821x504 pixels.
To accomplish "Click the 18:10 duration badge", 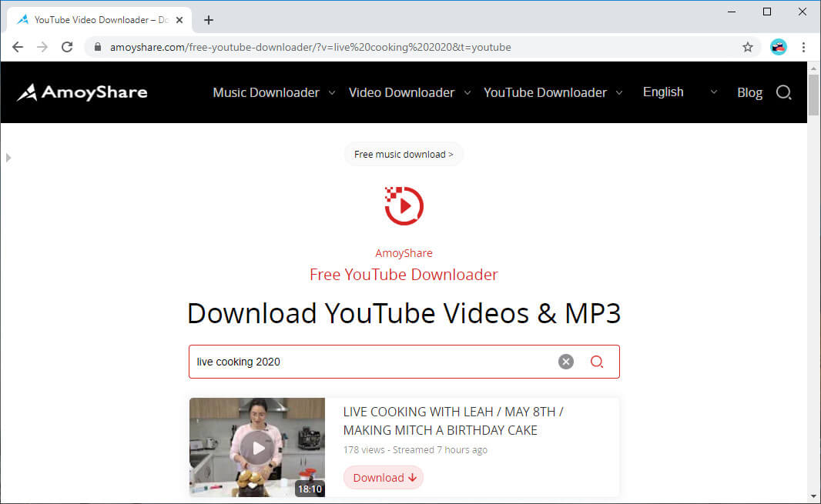I will (310, 489).
